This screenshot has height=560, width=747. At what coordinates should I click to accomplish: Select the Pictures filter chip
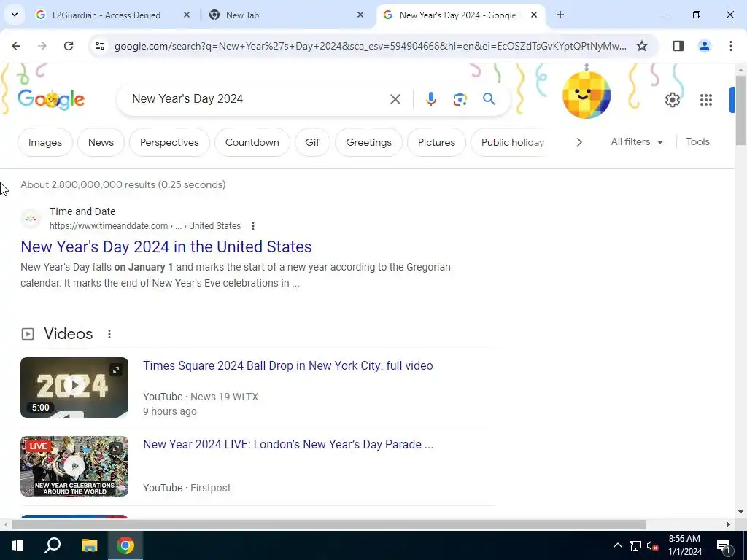pyautogui.click(x=436, y=142)
